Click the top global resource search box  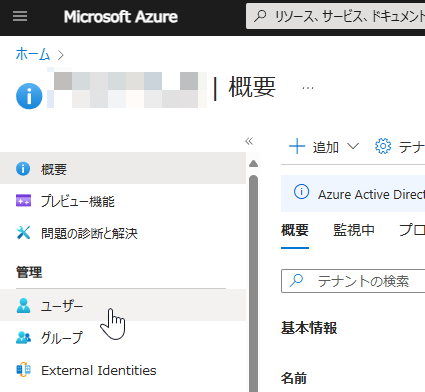[335, 16]
